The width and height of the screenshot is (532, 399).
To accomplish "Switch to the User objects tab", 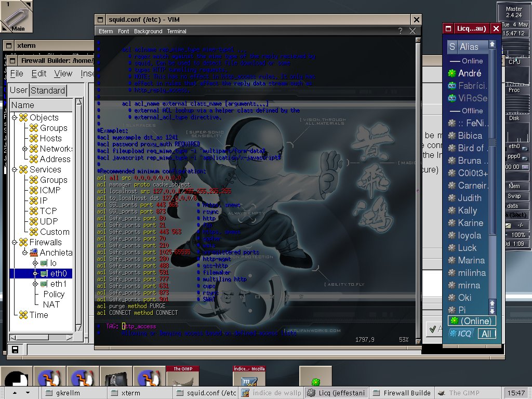I will click(x=19, y=90).
